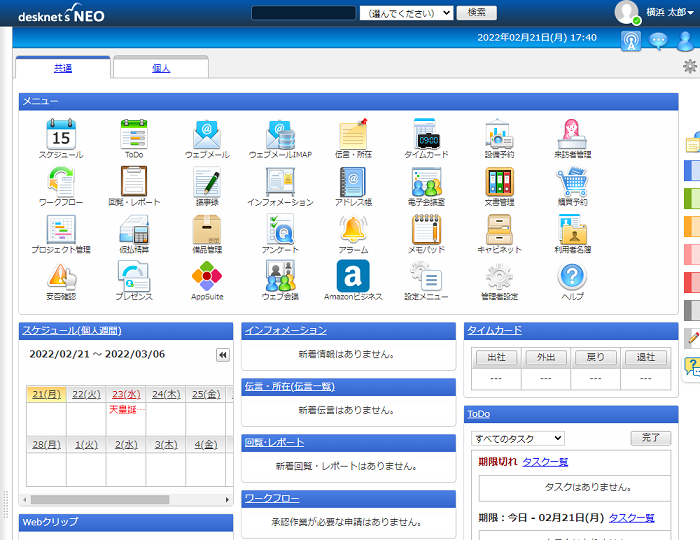The image size is (700, 540).
Task: Open 議事録 minutes icon
Action: (207, 182)
